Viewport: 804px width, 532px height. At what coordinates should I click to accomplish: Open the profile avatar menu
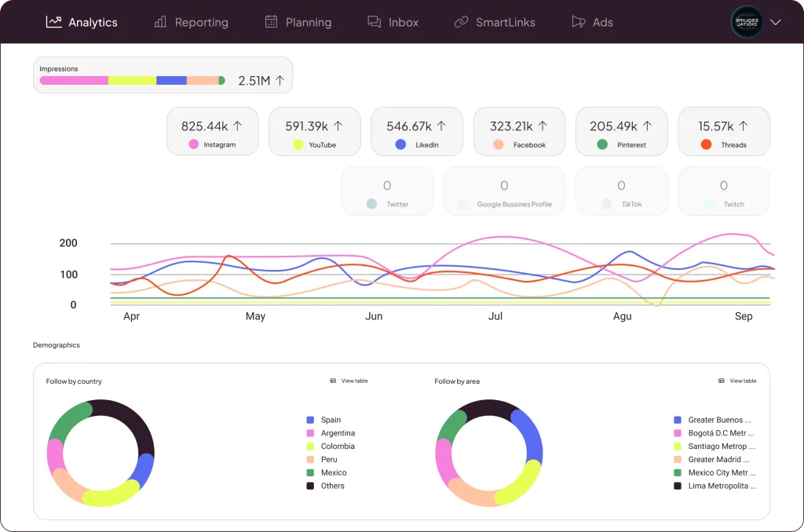click(747, 22)
